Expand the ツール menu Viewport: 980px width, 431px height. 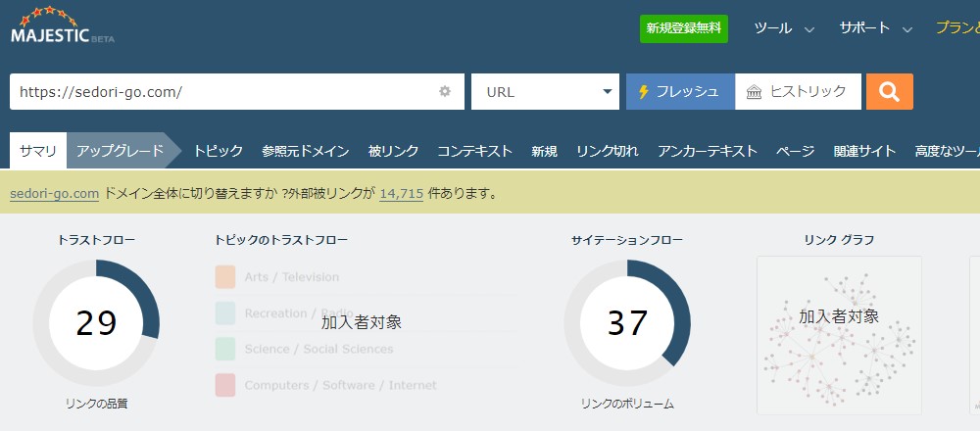784,28
